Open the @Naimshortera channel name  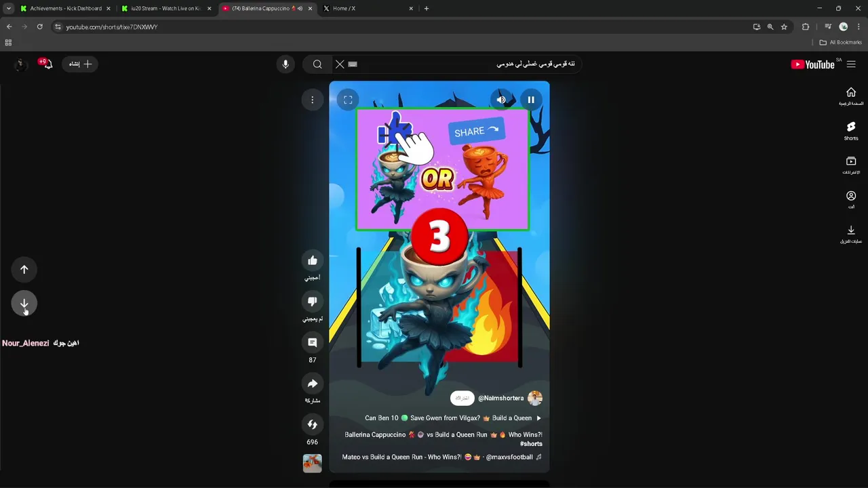(500, 398)
